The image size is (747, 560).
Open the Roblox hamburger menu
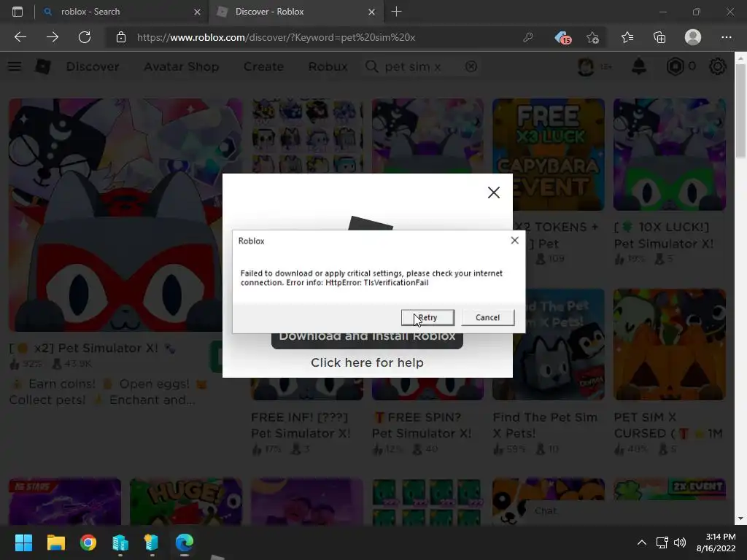[15, 66]
